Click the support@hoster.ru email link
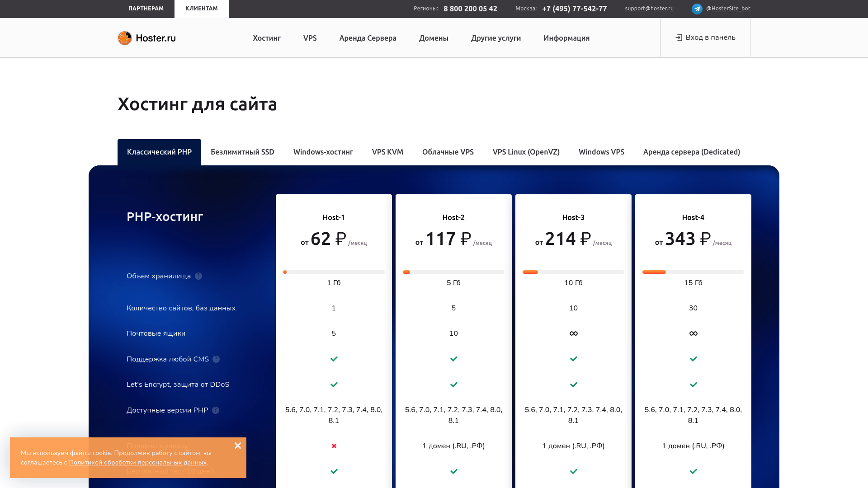This screenshot has height=488, width=868. [649, 9]
